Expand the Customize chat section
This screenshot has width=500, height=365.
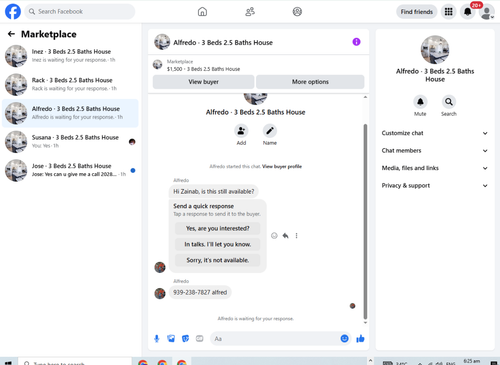[435, 133]
